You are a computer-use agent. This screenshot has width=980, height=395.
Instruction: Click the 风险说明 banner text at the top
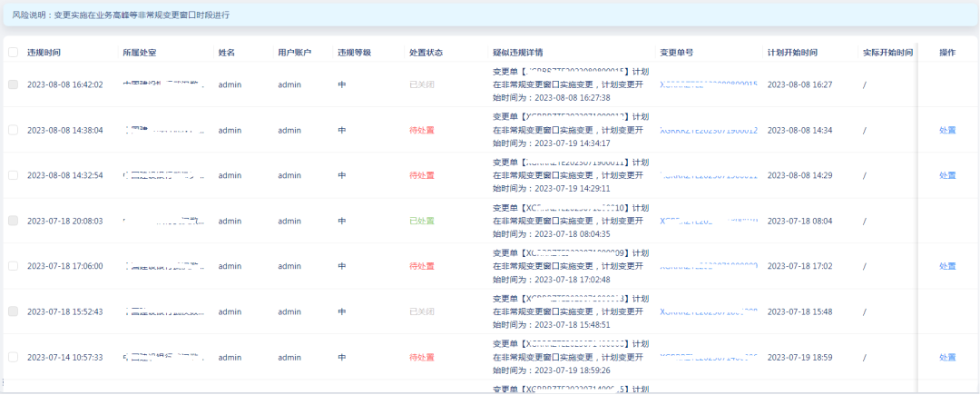coord(122,15)
